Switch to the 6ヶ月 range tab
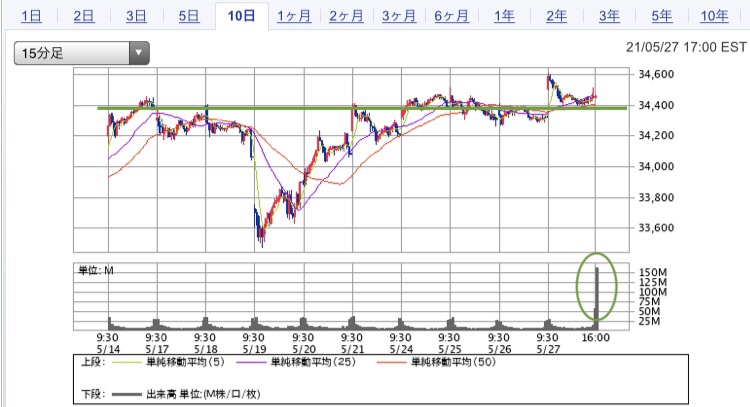This screenshot has height=407, width=750. [452, 16]
